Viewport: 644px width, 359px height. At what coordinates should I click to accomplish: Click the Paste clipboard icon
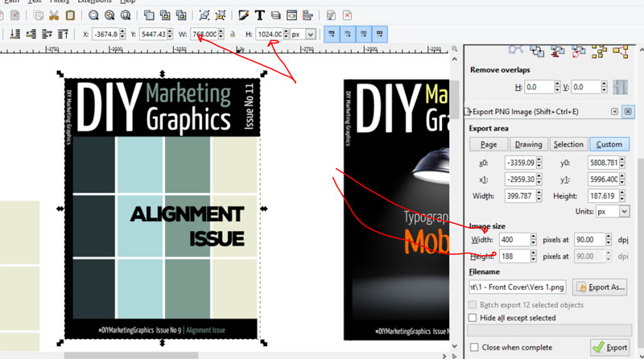click(70, 15)
